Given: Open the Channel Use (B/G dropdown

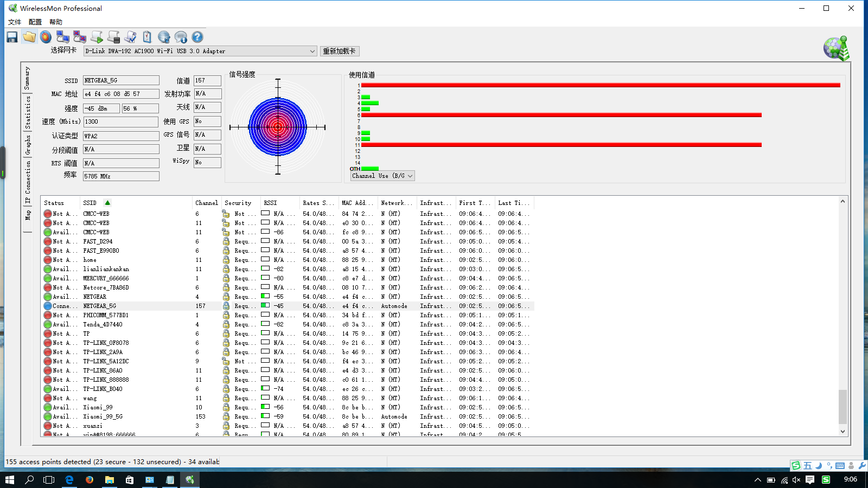Looking at the screenshot, I should [x=382, y=176].
